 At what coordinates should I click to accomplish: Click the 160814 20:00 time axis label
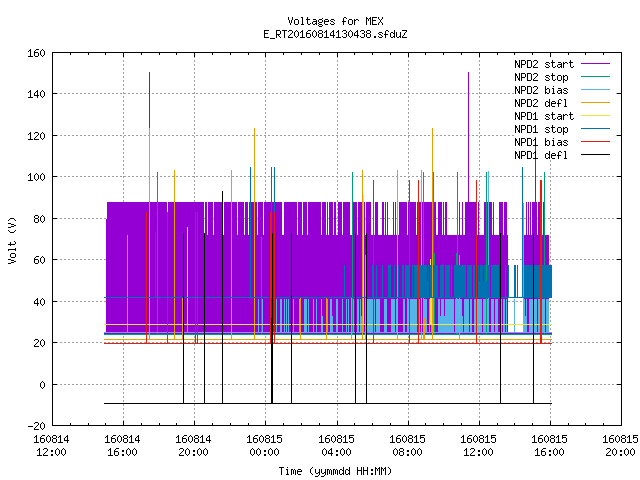[193, 446]
